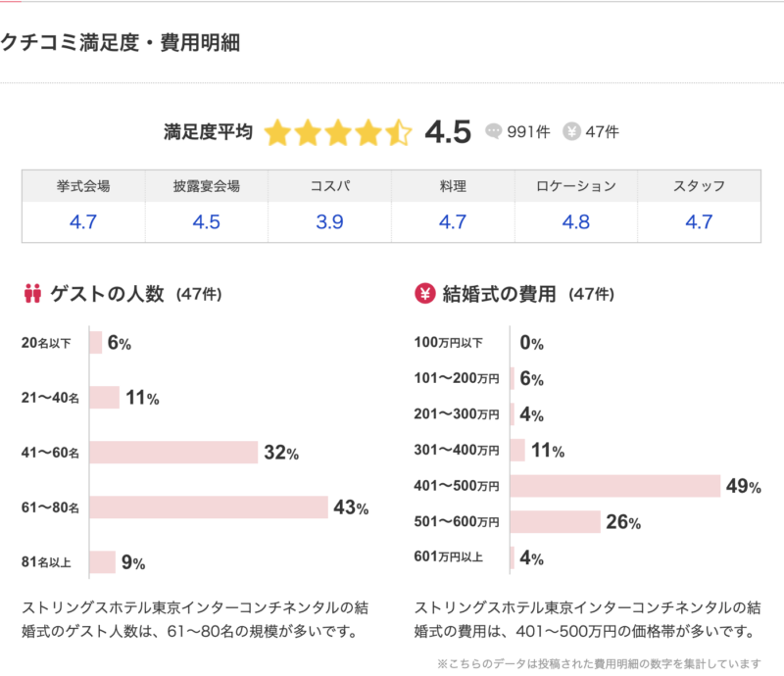Open the ロケーション rating 4.8
784x676 pixels.
pos(576,222)
